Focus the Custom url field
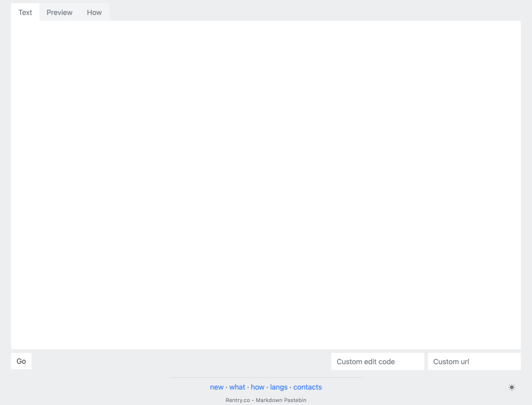532x405 pixels. coord(474,362)
